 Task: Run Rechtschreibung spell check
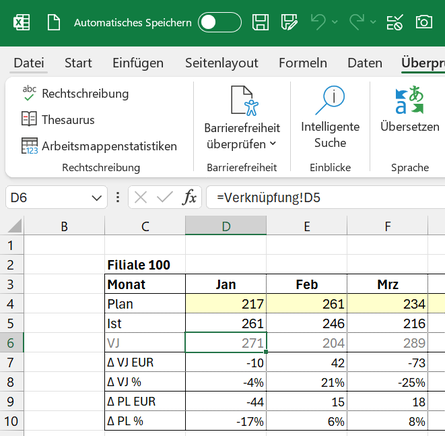click(75, 94)
